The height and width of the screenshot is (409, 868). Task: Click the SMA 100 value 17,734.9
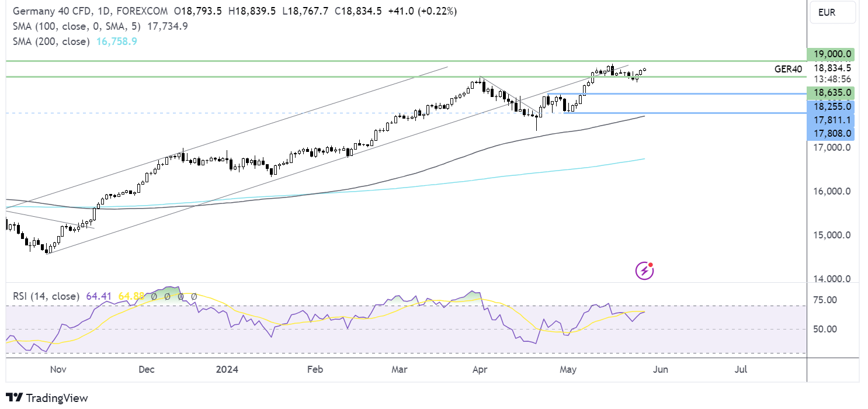click(x=168, y=26)
